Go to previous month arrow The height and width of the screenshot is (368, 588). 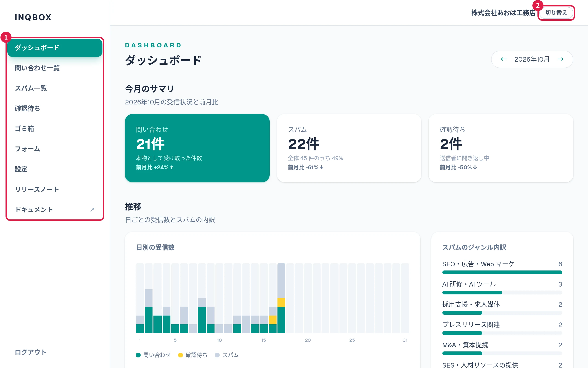pyautogui.click(x=504, y=59)
